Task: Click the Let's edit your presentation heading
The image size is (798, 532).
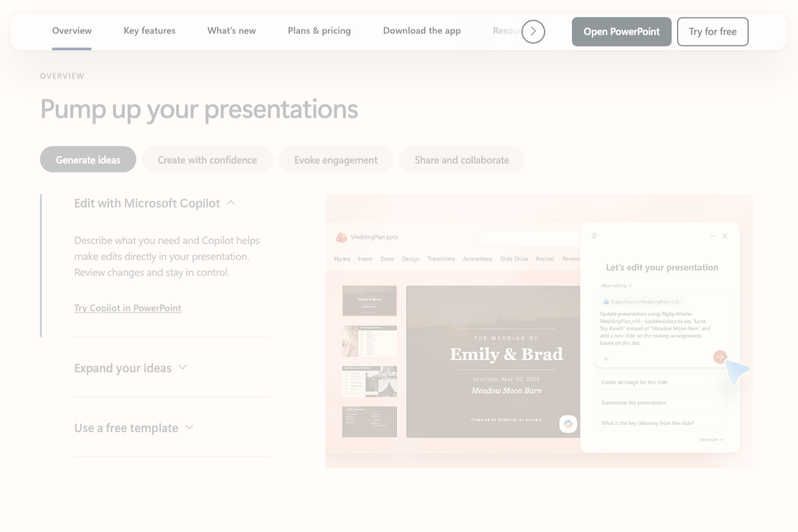Action: [662, 267]
